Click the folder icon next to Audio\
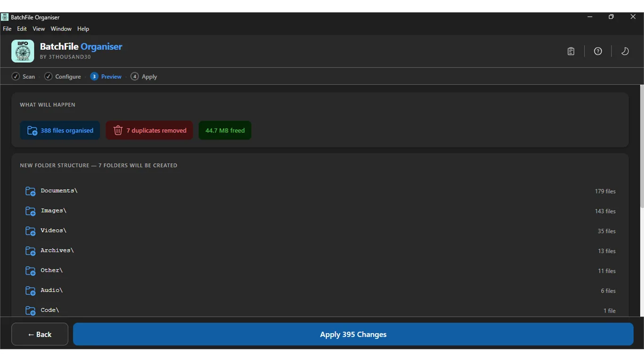644x362 pixels. [30, 291]
